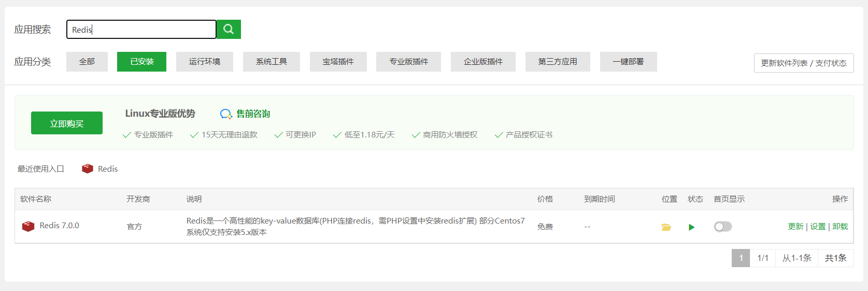Click 更新 for Redis
This screenshot has height=291, width=868.
pyautogui.click(x=795, y=227)
